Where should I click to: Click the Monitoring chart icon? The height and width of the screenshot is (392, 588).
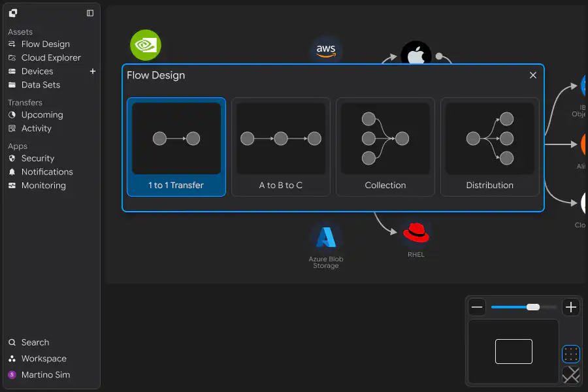[x=12, y=186]
